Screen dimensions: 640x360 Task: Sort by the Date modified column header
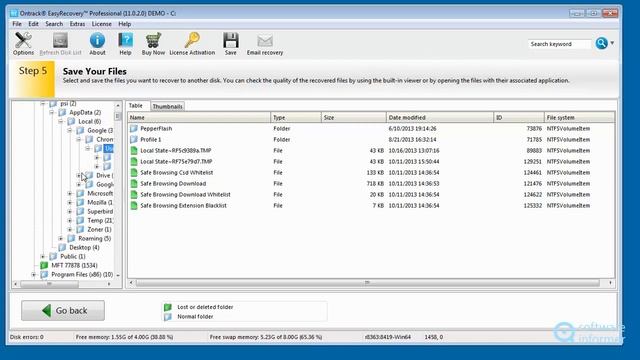[440, 118]
